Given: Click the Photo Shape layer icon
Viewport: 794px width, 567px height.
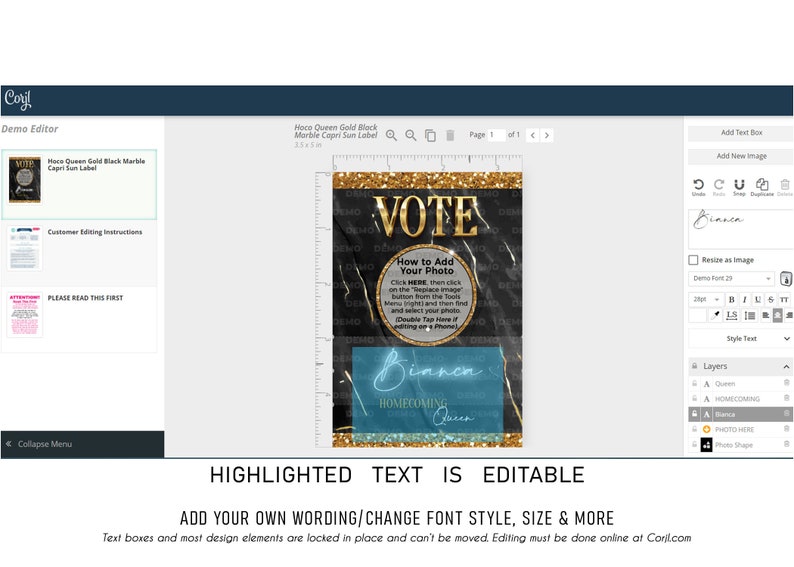Looking at the screenshot, I should [x=706, y=445].
